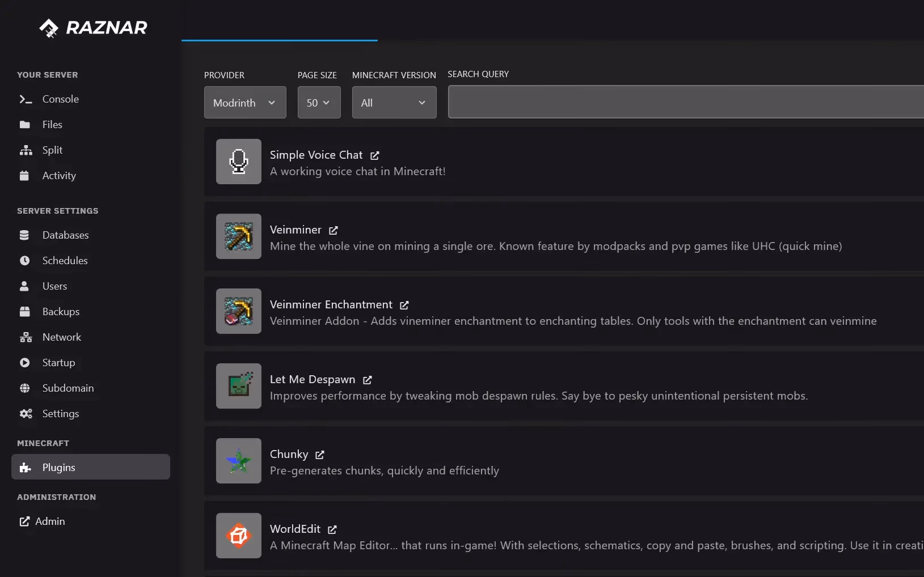
Task: Click the 'Veinminer Addon' description text
Action: [573, 321]
